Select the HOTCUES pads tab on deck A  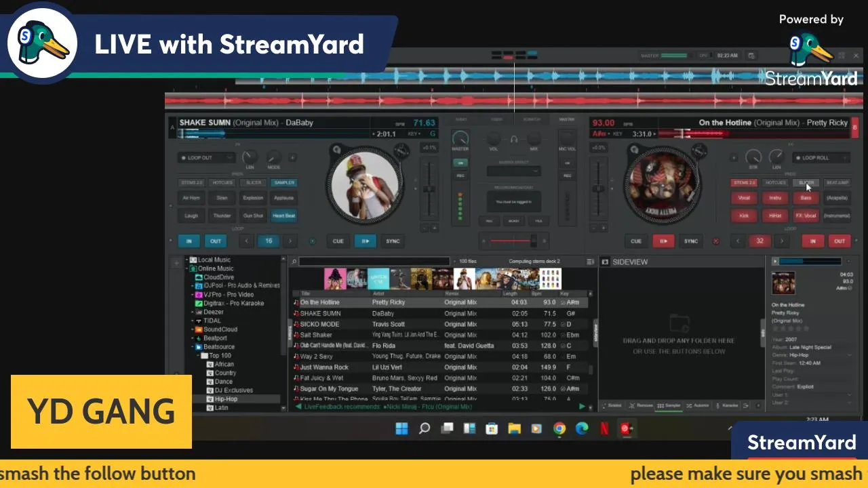pyautogui.click(x=222, y=182)
